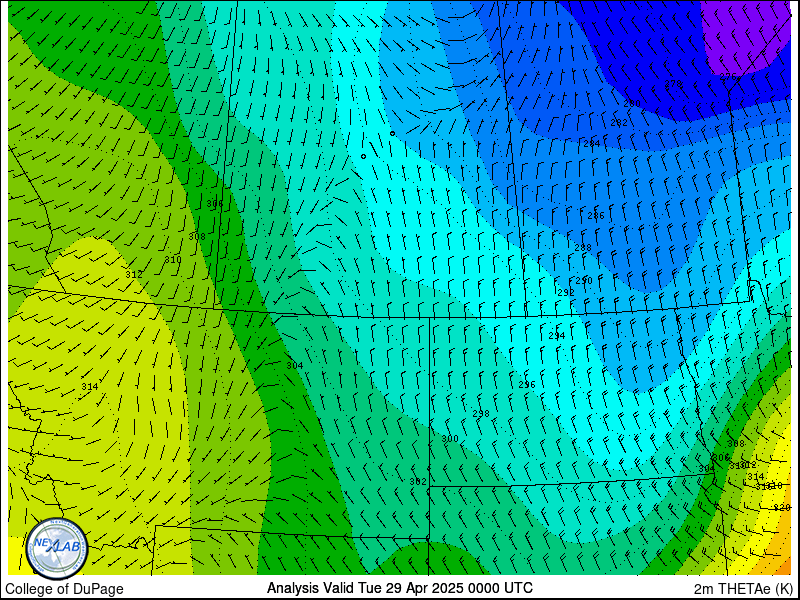Click the College of DuPage label
The width and height of the screenshot is (800, 600).
[x=64, y=589]
